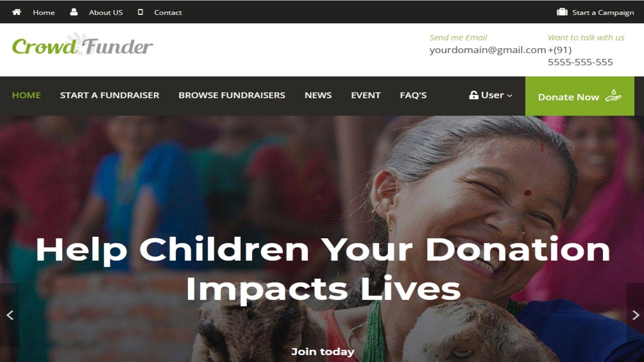Click the unlocked padlock icon beside User
Image resolution: width=644 pixels, height=362 pixels.
[x=474, y=95]
